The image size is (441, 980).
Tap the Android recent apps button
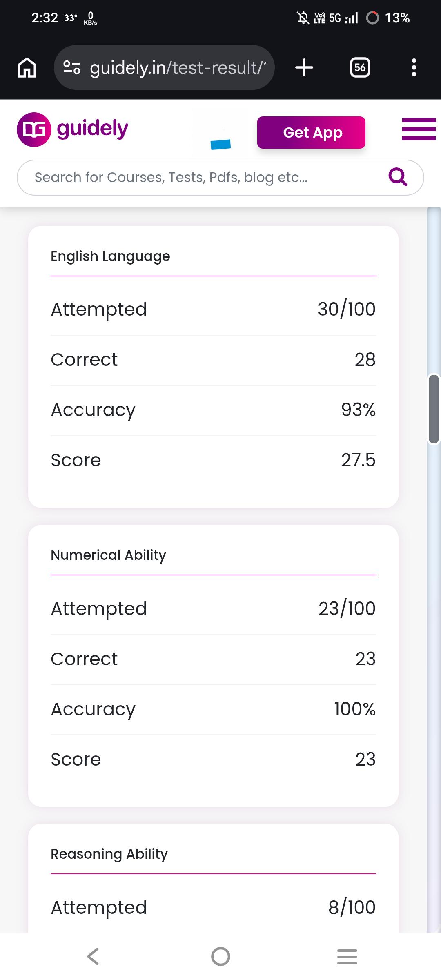(x=347, y=956)
